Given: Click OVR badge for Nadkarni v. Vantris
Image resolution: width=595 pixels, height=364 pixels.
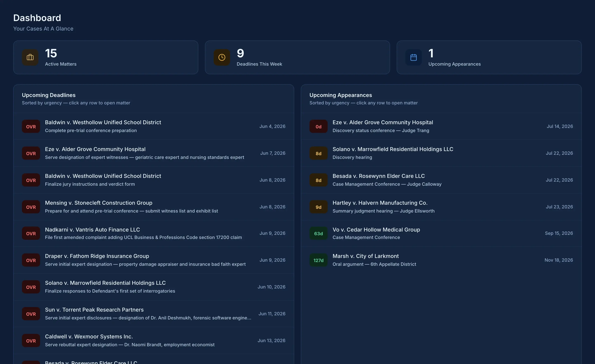Looking at the screenshot, I should pos(31,233).
